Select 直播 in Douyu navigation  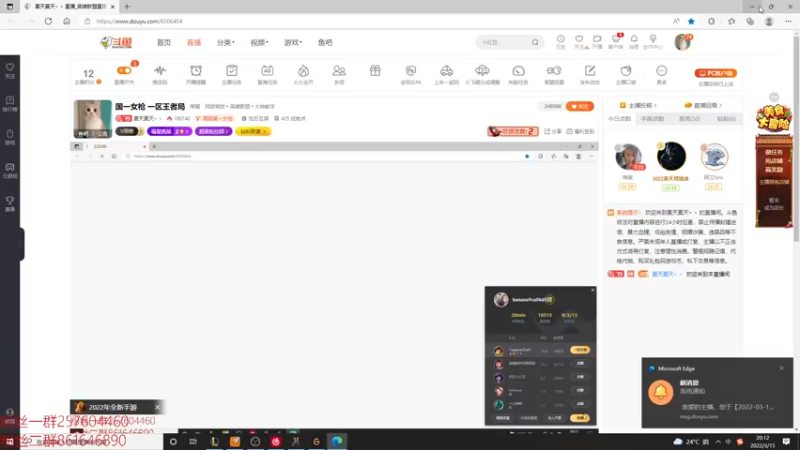(x=194, y=42)
